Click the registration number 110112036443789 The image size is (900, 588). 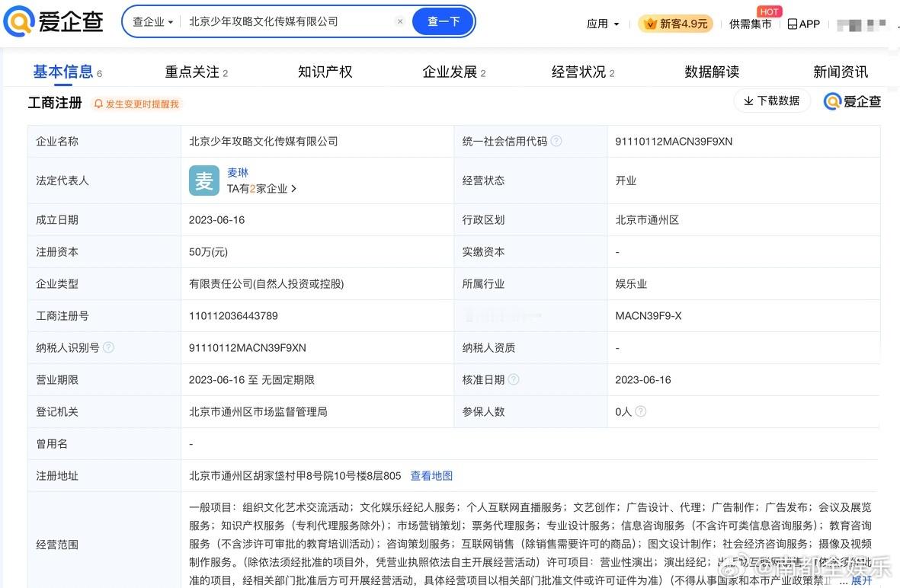[234, 315]
